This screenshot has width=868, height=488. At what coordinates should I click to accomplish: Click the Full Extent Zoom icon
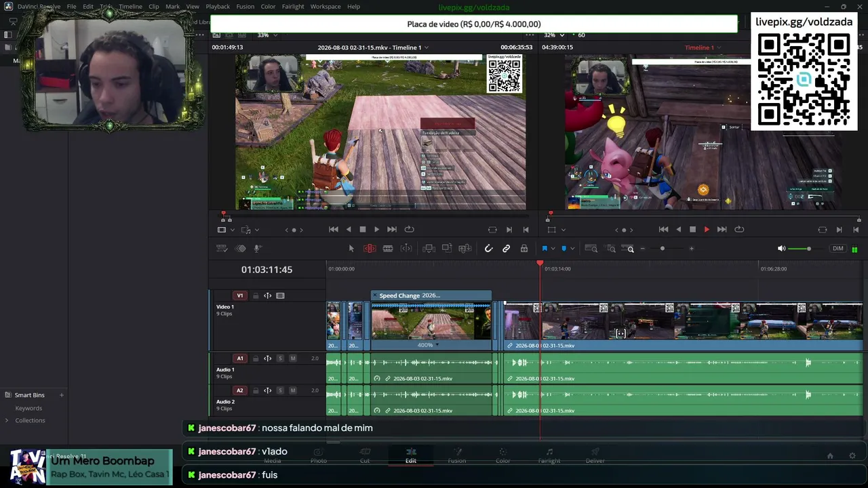click(x=591, y=249)
